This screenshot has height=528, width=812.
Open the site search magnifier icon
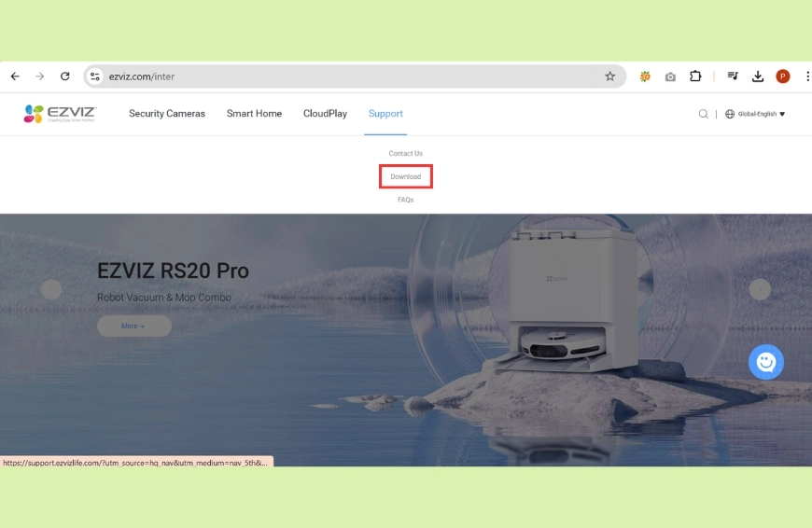[703, 114]
